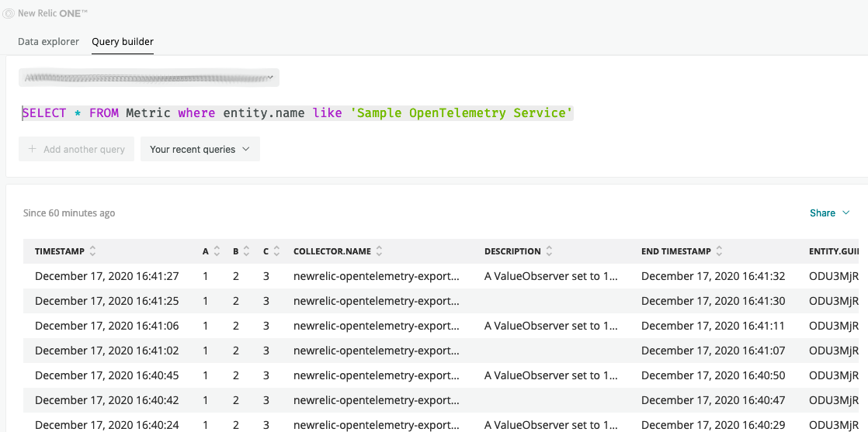Click the ValueObserver description in 16:41:27 row
Image resolution: width=868 pixels, height=432 pixels.
(x=550, y=276)
